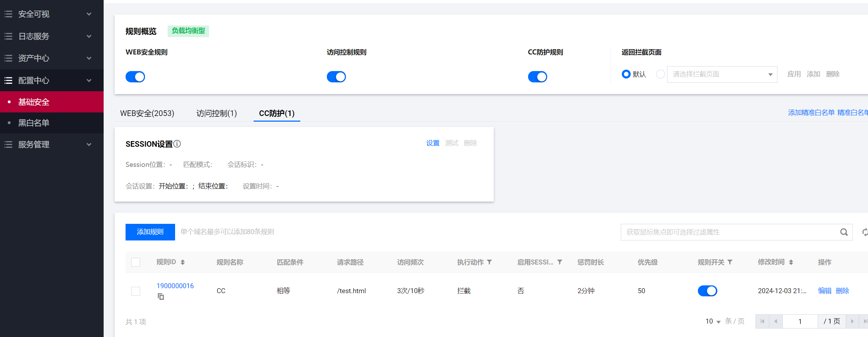The height and width of the screenshot is (337, 868).
Task: Click the SESSION设置 info icon
Action: (177, 144)
